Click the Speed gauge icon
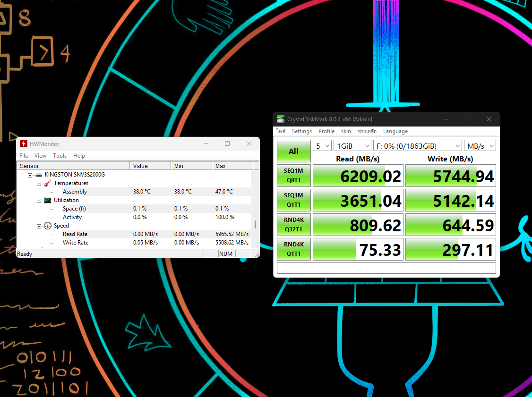The width and height of the screenshot is (532, 397). point(48,226)
